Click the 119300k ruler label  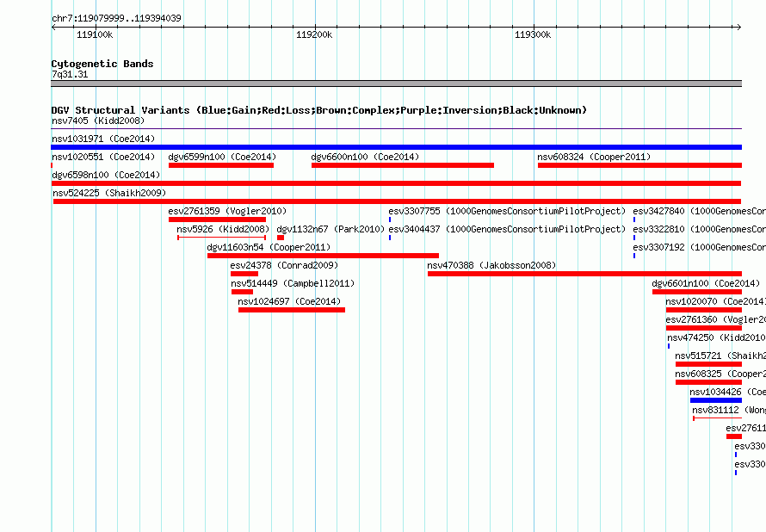click(533, 34)
